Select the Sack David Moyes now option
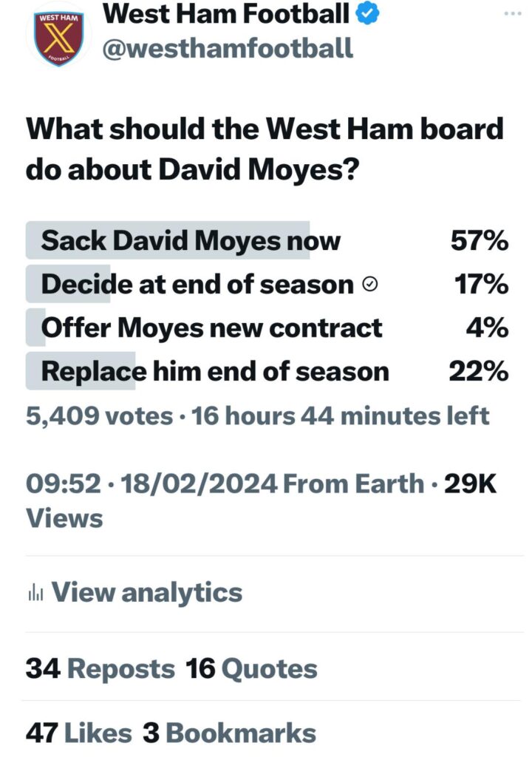Screen dimensions: 532x757 pyautogui.click(x=267, y=240)
